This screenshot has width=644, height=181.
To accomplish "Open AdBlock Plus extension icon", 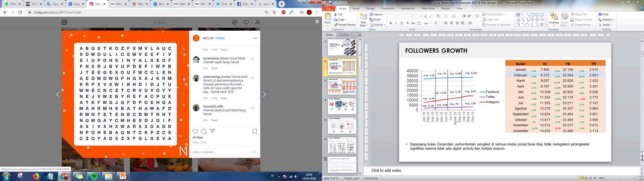I will [284, 12].
